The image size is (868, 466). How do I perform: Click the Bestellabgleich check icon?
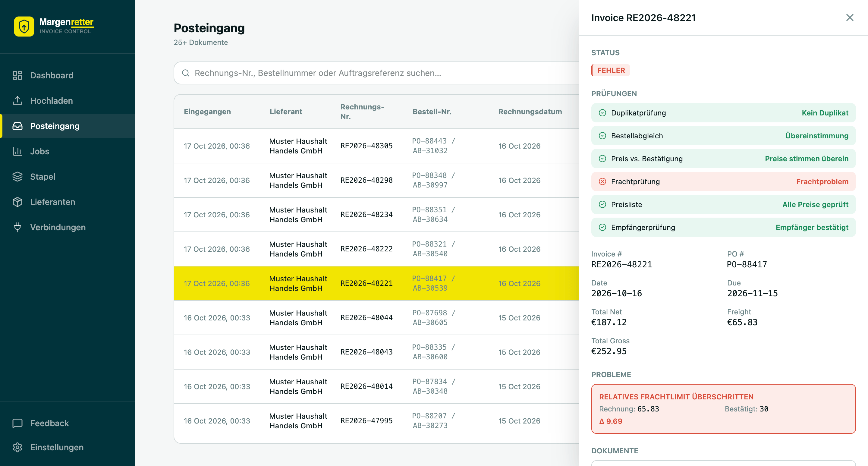pos(602,135)
